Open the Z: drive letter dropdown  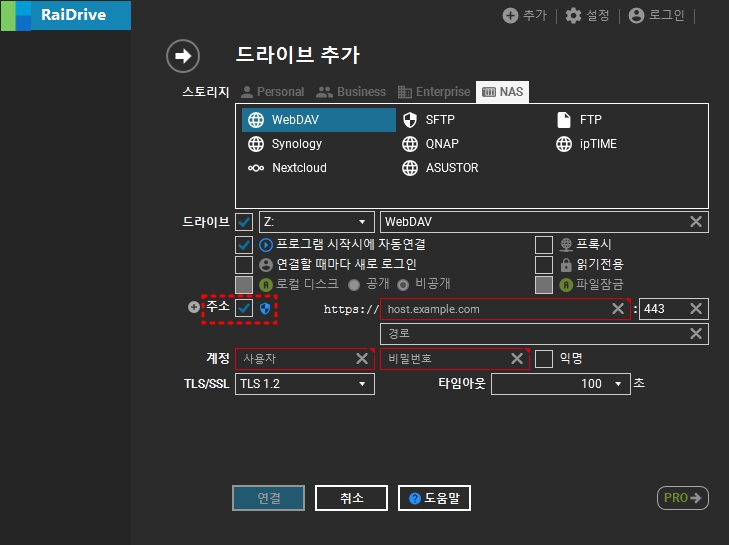click(317, 222)
